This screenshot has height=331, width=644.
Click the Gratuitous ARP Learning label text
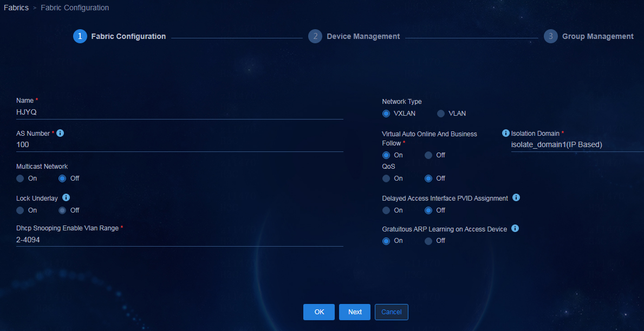444,229
